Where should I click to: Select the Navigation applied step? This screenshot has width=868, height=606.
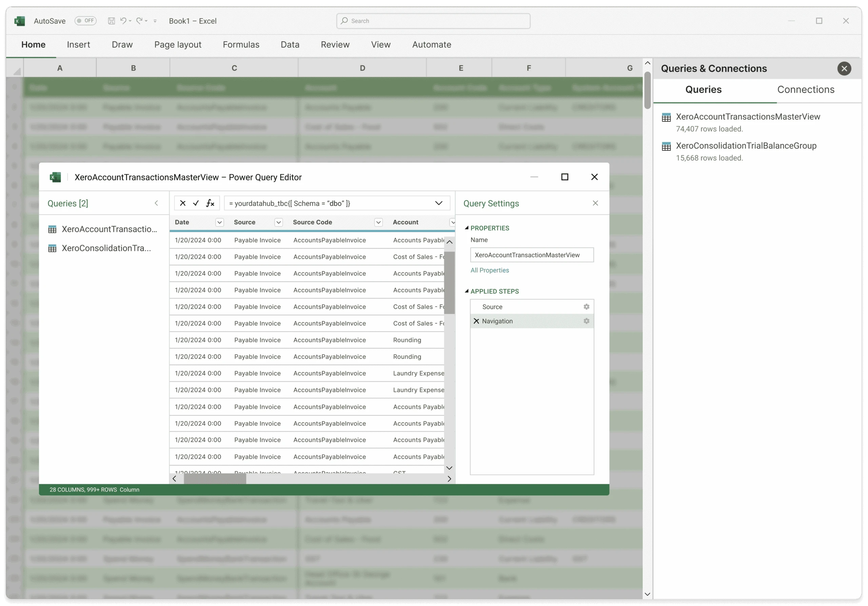[532, 321]
